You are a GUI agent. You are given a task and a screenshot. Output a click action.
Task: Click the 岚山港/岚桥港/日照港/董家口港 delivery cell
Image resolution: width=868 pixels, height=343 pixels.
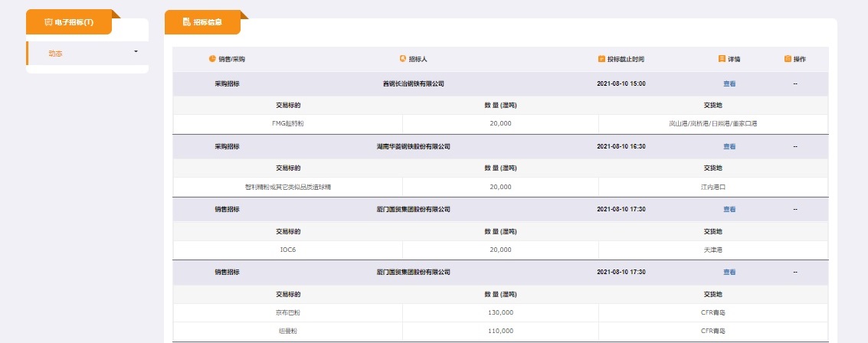click(x=712, y=123)
